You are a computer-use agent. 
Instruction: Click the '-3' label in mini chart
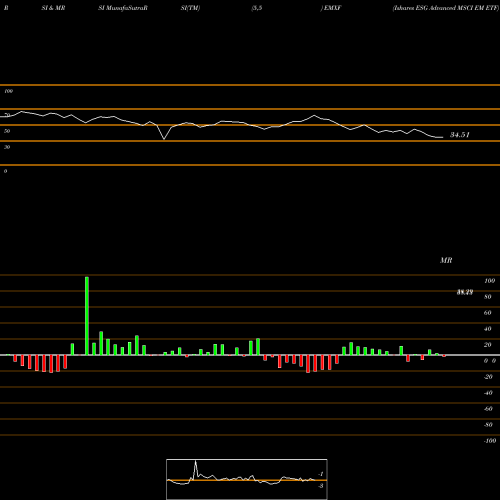click(x=321, y=486)
